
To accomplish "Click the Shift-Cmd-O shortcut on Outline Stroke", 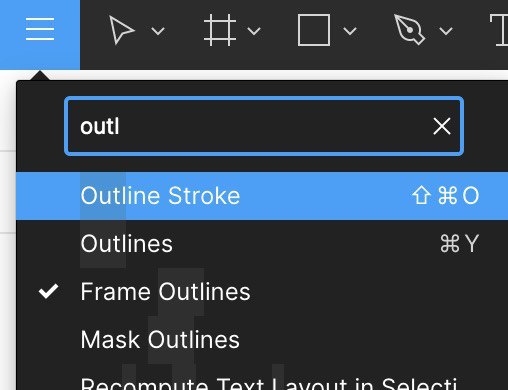I will (x=446, y=196).
